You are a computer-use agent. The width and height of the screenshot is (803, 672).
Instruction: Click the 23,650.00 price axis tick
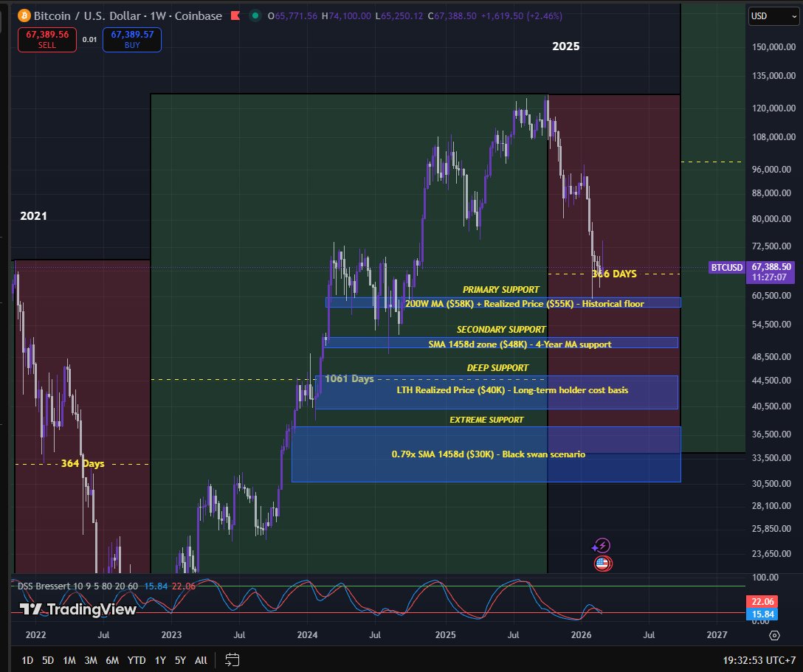tap(773, 553)
